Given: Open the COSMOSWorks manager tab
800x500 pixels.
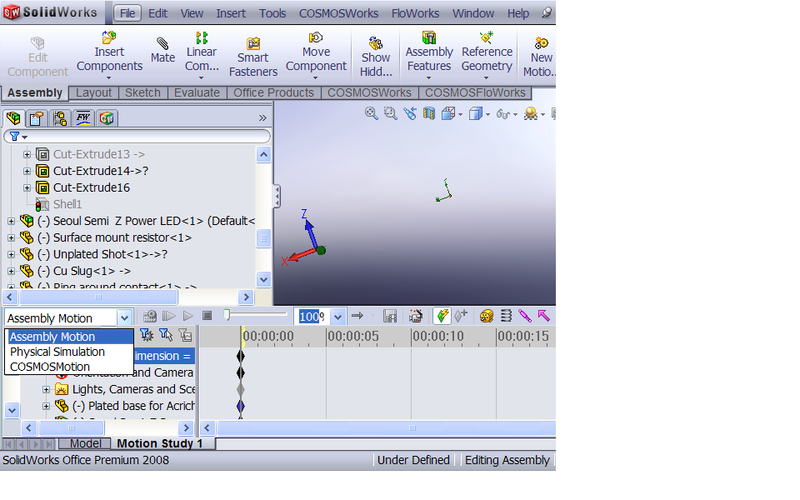Looking at the screenshot, I should pos(107,118).
